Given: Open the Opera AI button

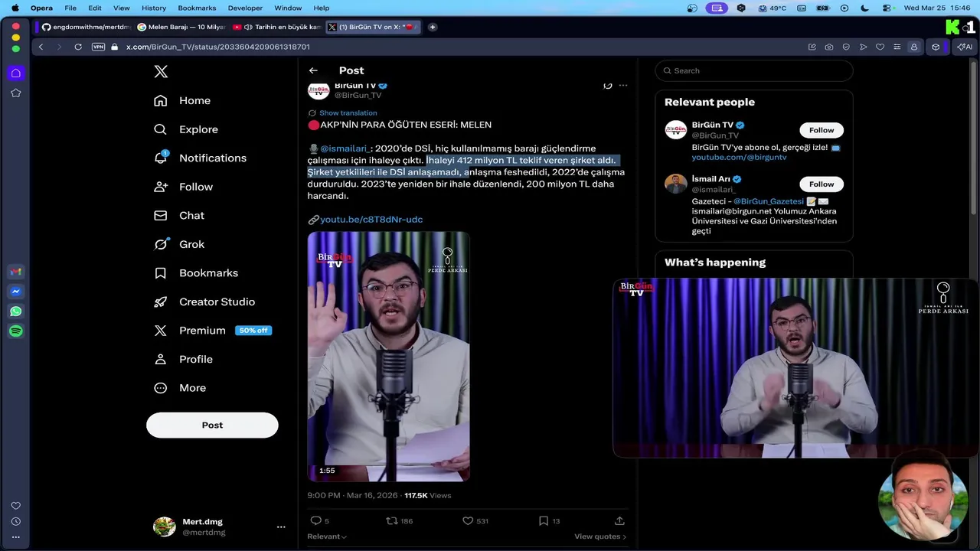Looking at the screenshot, I should click(x=964, y=47).
